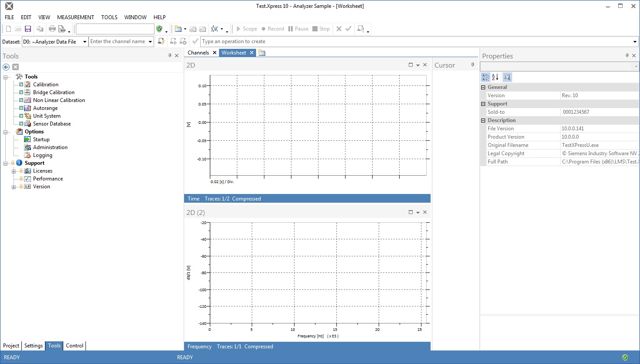Click the Open folder toolbar icon
640x364 pixels.
tap(18, 29)
